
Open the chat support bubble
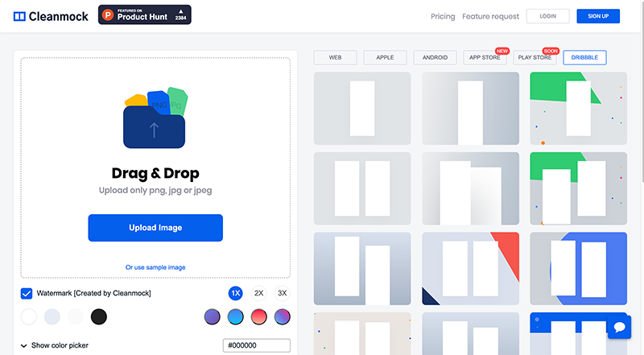tap(619, 327)
